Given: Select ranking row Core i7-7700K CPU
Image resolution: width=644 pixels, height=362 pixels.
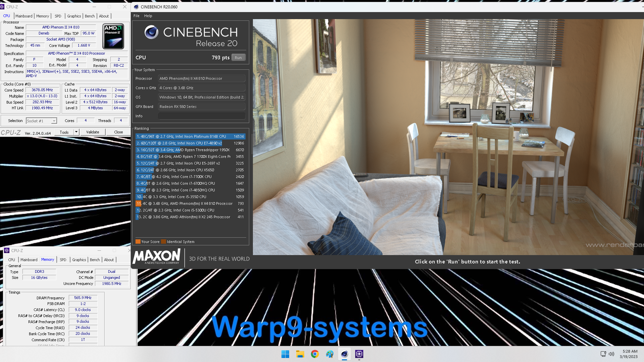Looking at the screenshot, I should point(190,177).
